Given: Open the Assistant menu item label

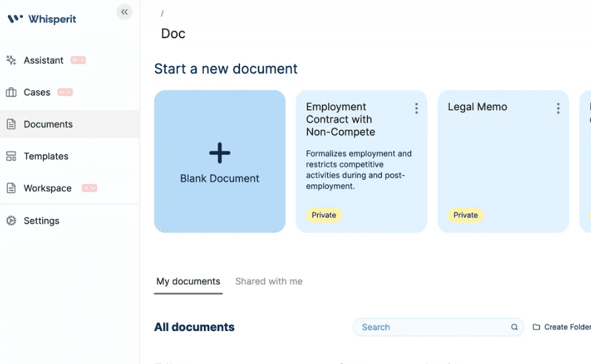Looking at the screenshot, I should 44,60.
